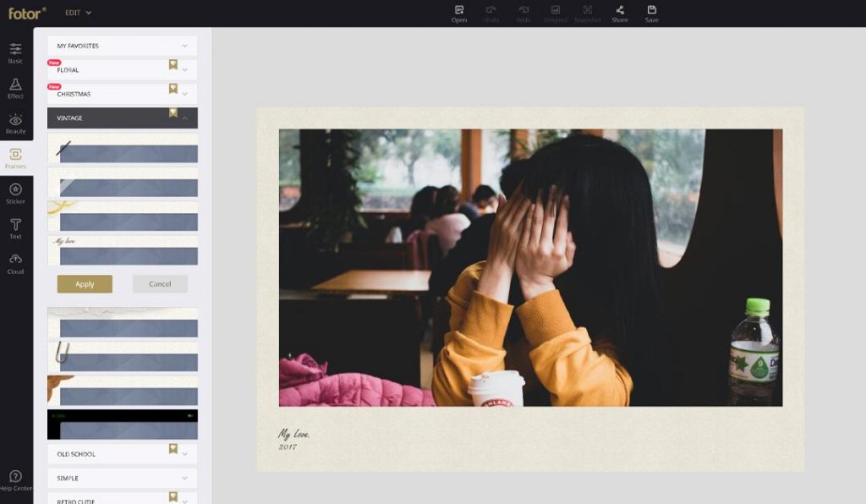
Task: Open the Effect panel
Action: click(x=15, y=88)
